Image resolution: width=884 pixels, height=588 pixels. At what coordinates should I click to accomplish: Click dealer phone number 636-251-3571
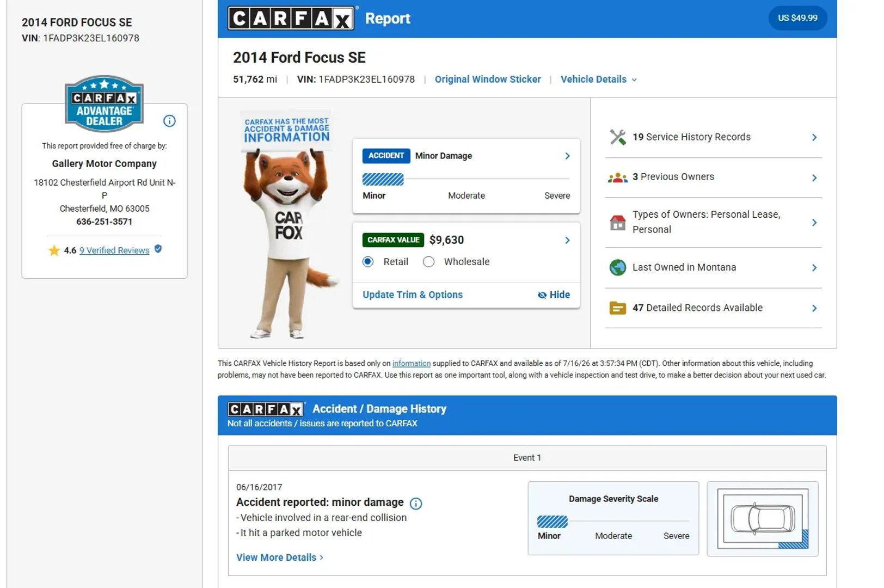pos(104,222)
